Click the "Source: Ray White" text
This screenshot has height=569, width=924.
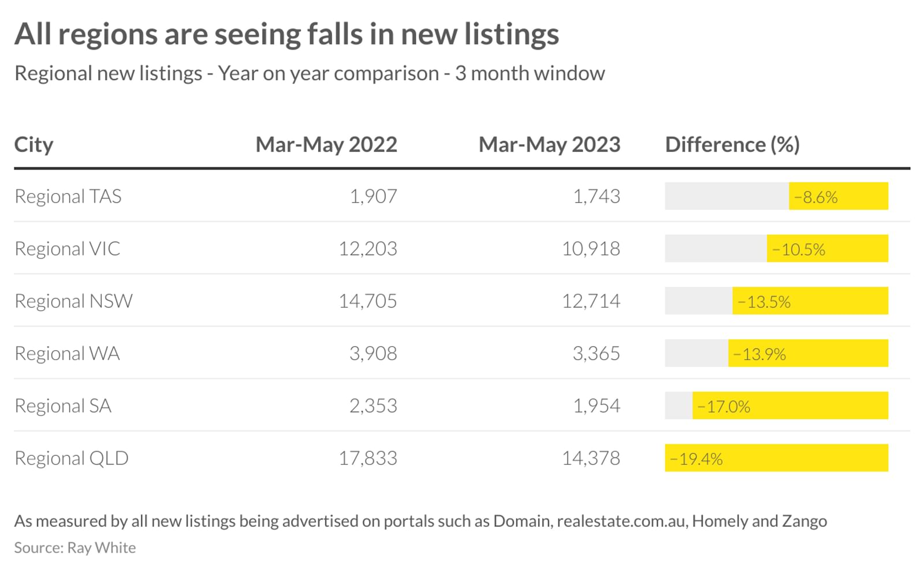[75, 548]
